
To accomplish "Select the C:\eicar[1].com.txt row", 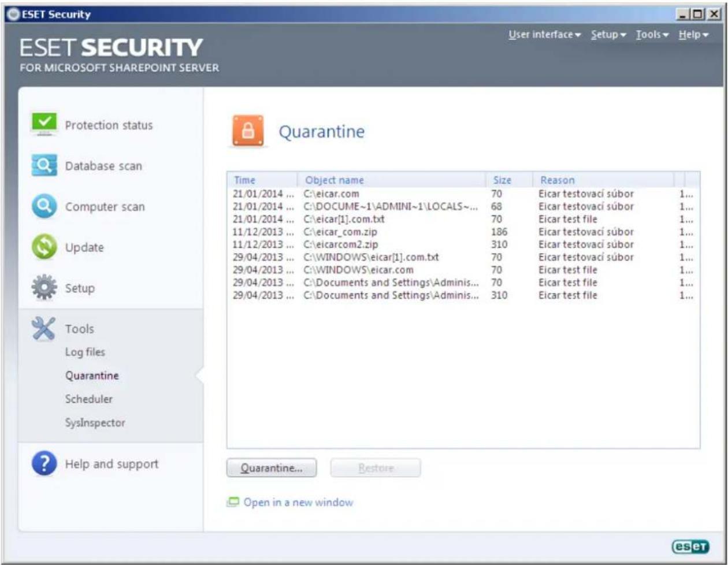I will tap(463, 220).
